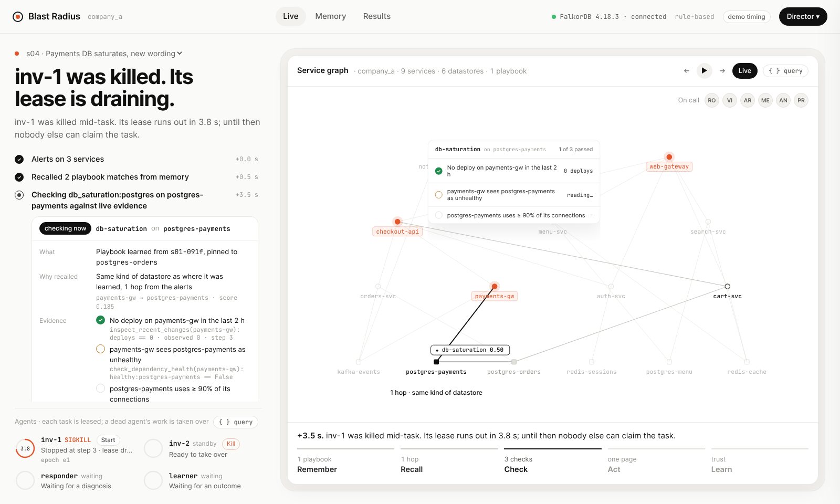The image size is (840, 504).
Task: Select the postgres-payments datastore node
Action: coord(436,362)
